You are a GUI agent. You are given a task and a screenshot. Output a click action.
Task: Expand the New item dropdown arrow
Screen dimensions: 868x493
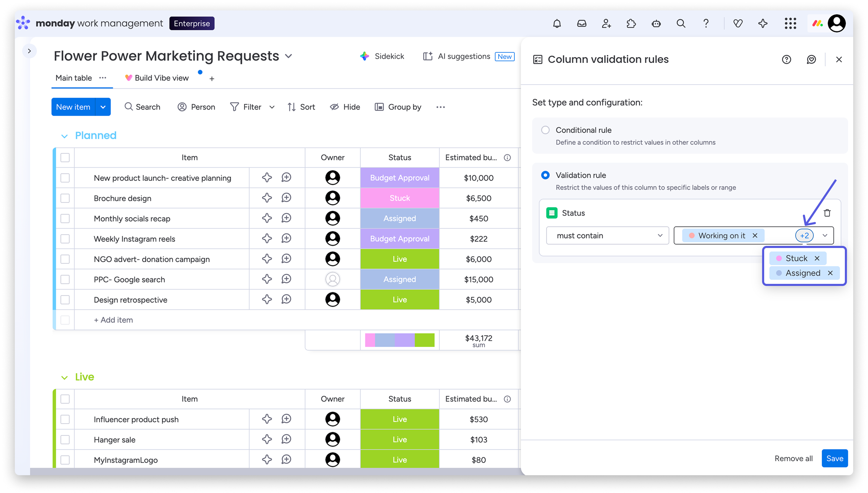(x=103, y=107)
